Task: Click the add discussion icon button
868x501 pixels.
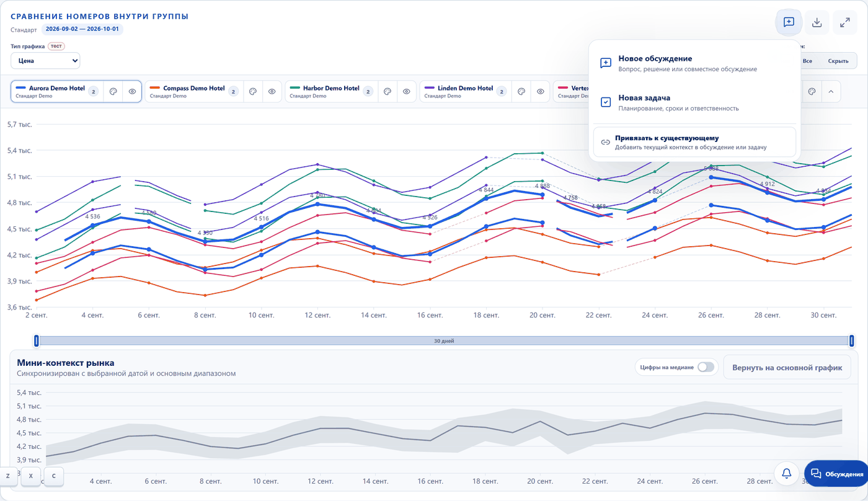Action: click(x=789, y=22)
